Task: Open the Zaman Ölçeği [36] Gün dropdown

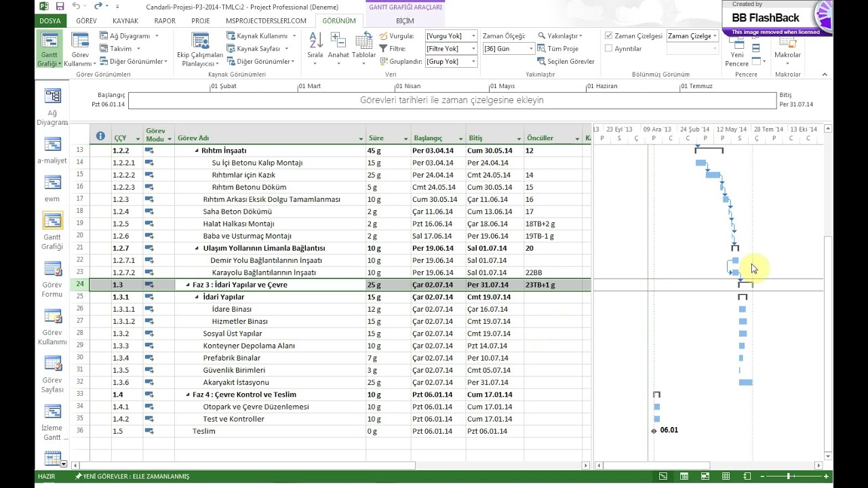Action: pyautogui.click(x=530, y=49)
